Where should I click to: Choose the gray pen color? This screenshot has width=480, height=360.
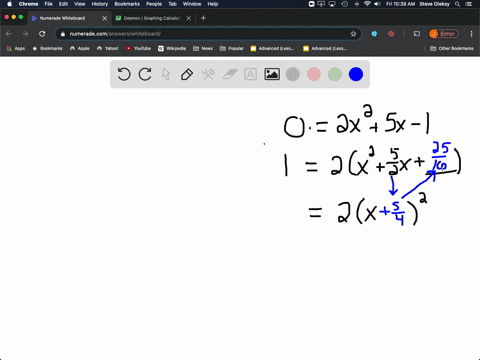(x=293, y=74)
